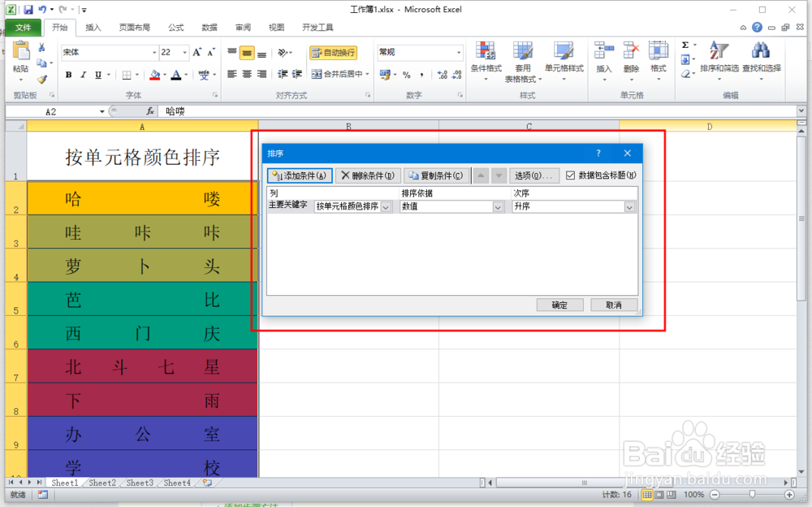Viewport: 812px width, 507px height.
Task: Open 套用表格格式 table format gallery
Action: coord(522,61)
